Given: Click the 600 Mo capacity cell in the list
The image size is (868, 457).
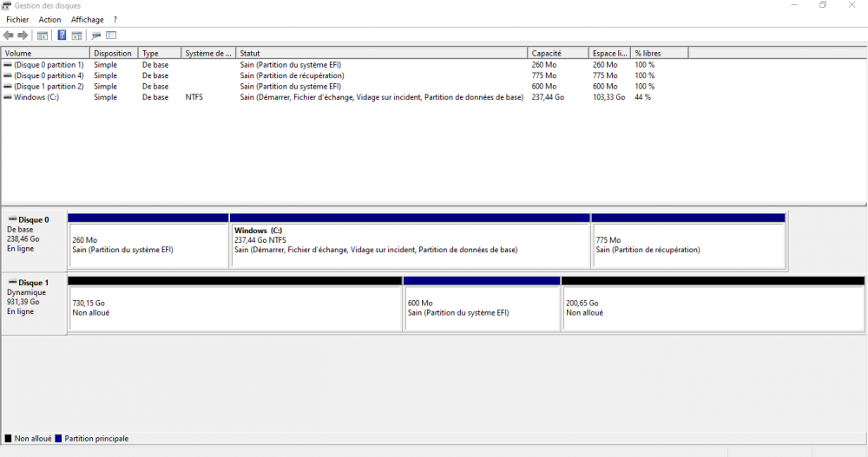Looking at the screenshot, I should 543,87.
